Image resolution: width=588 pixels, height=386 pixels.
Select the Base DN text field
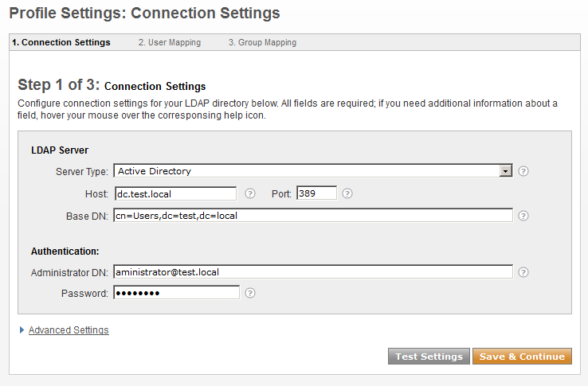(x=313, y=216)
